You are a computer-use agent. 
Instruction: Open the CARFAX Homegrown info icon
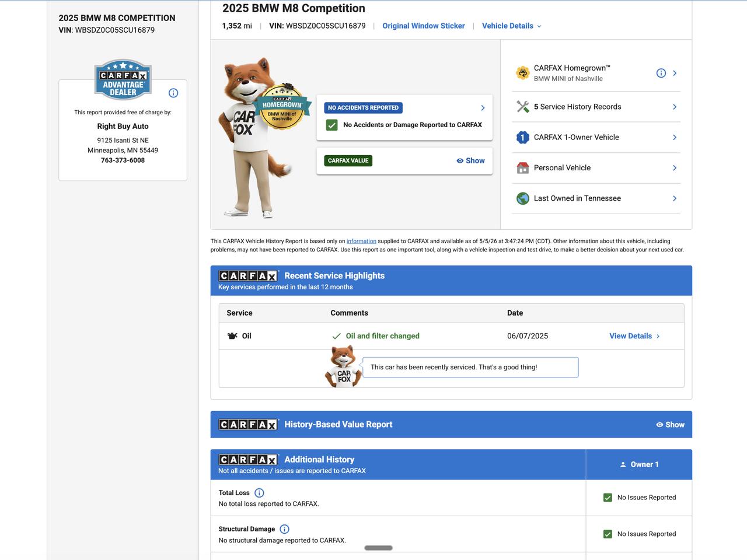click(661, 73)
